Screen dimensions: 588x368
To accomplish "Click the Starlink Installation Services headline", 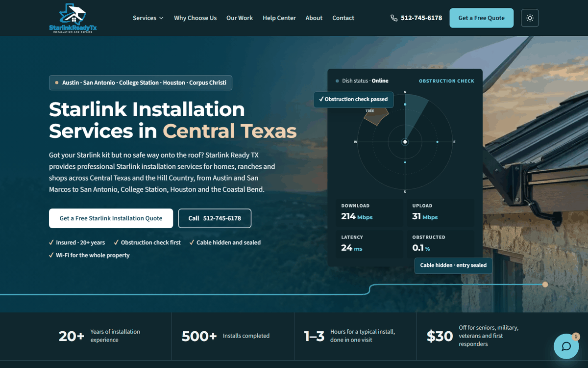I will tap(173, 120).
